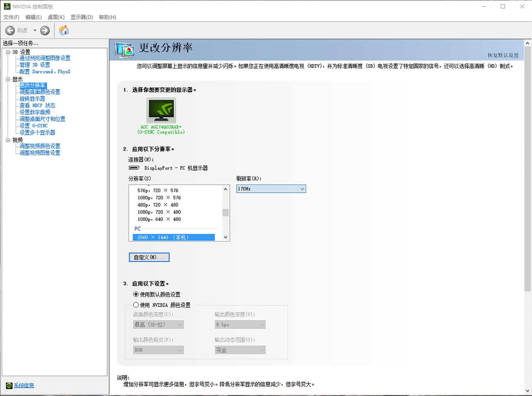Click the system information icon at bottom left

click(9, 385)
